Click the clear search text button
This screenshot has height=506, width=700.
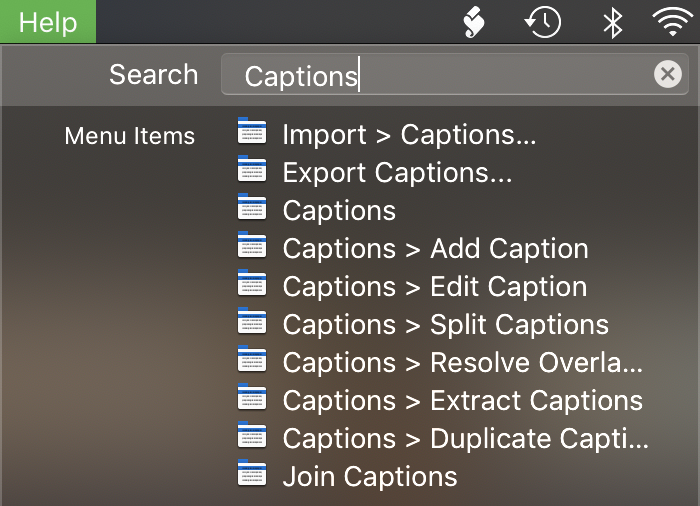coord(667,74)
